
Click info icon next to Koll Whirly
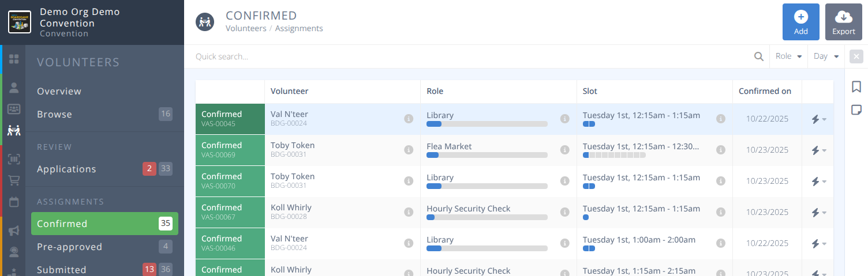click(409, 212)
